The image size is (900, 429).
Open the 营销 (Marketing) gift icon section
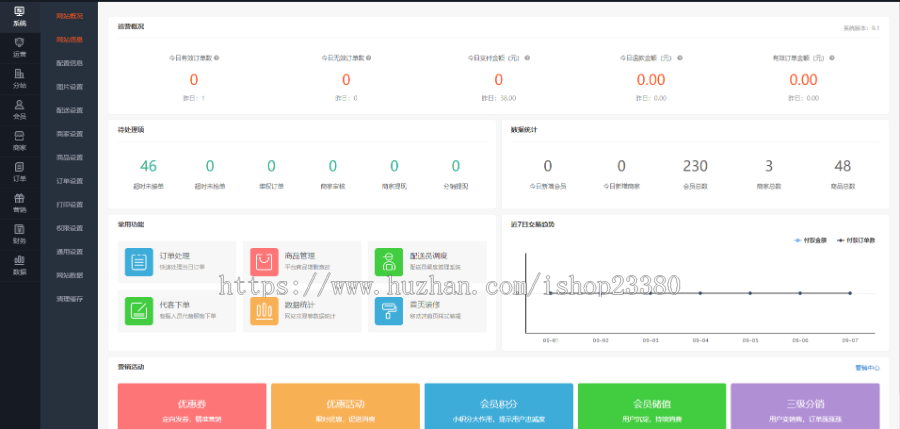pos(20,203)
